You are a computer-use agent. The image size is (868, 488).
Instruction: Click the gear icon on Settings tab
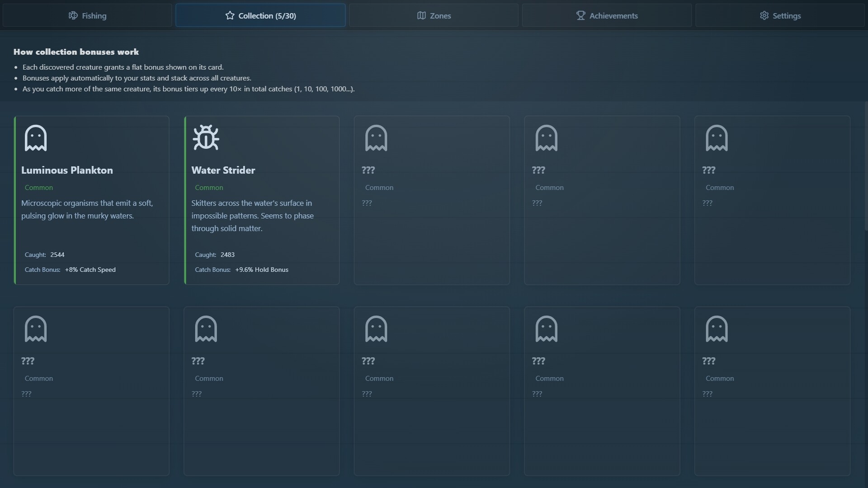pyautogui.click(x=764, y=15)
